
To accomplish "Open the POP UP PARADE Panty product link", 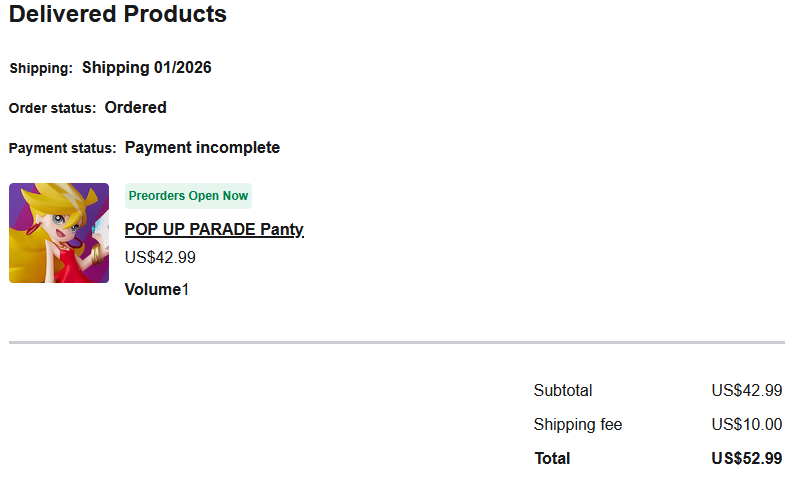I will (213, 229).
